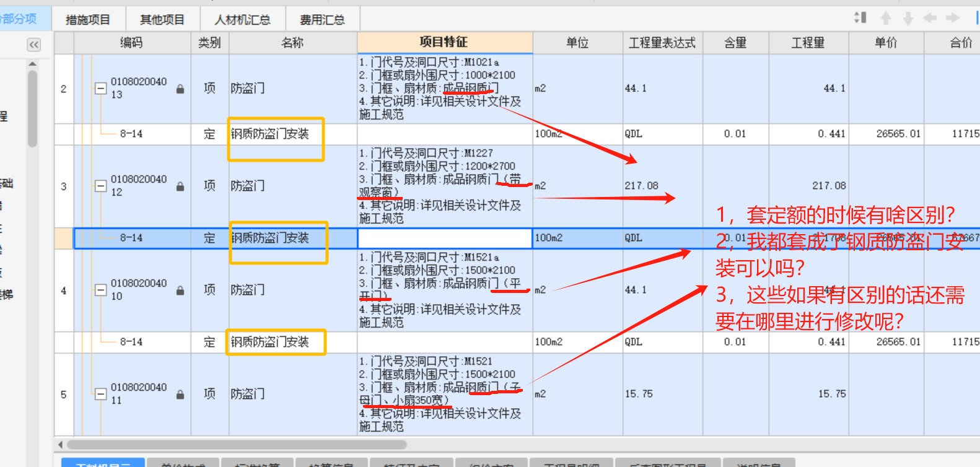Switch to the 措施项目 tab

[88, 20]
